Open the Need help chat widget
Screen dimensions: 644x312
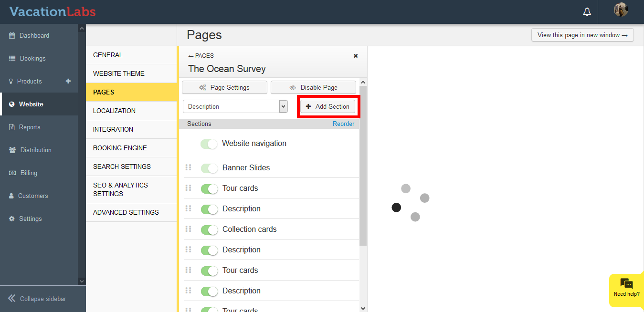point(626,287)
